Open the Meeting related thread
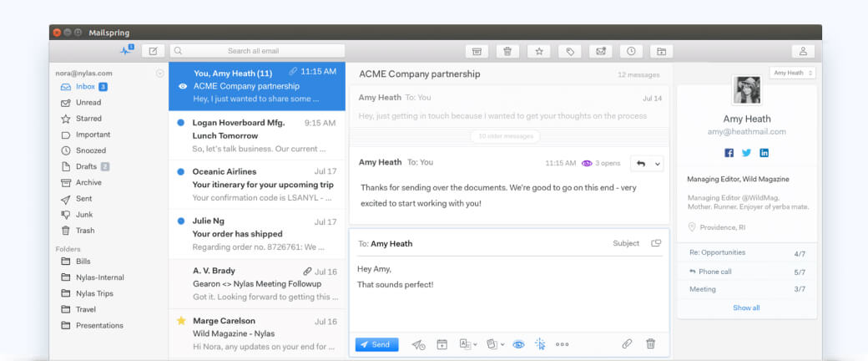The width and height of the screenshot is (868, 361). [747, 289]
